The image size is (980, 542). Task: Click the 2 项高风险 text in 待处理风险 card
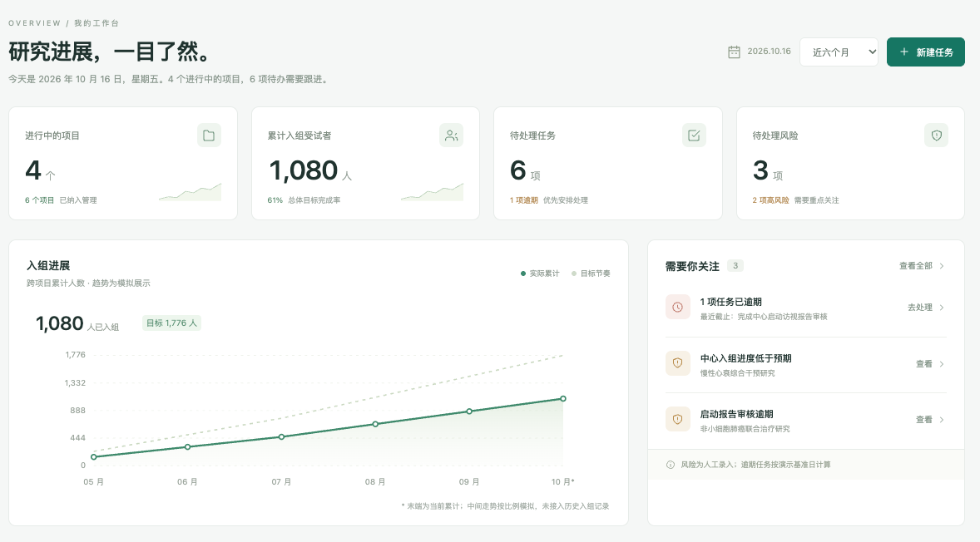[x=770, y=200]
